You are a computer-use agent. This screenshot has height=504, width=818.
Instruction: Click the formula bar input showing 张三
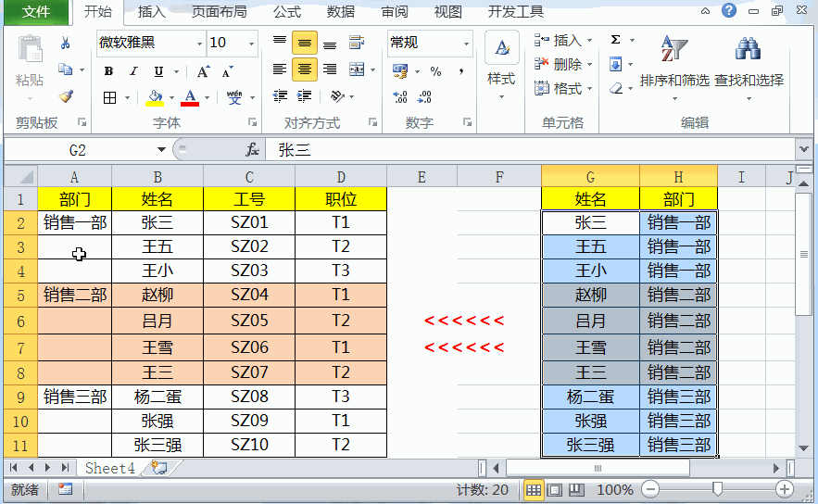[x=531, y=150]
